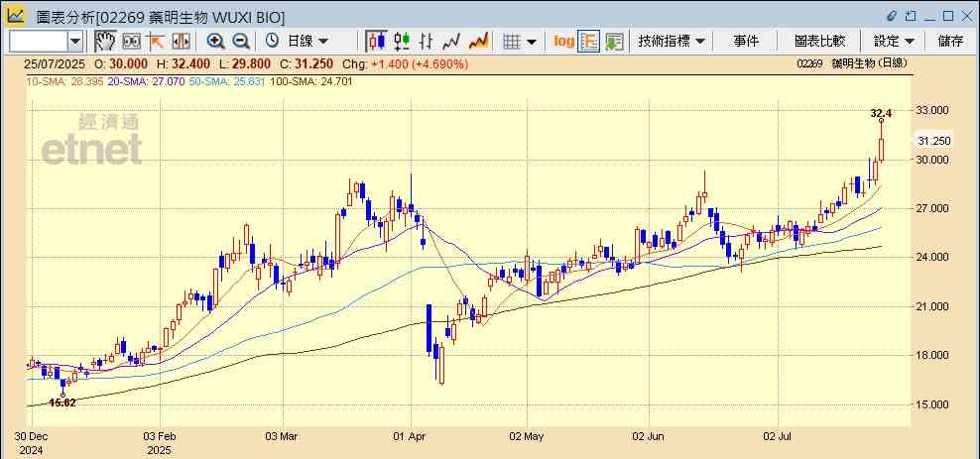Click the date 25/07/2025 in info bar
This screenshot has width=980, height=459.
point(56,63)
